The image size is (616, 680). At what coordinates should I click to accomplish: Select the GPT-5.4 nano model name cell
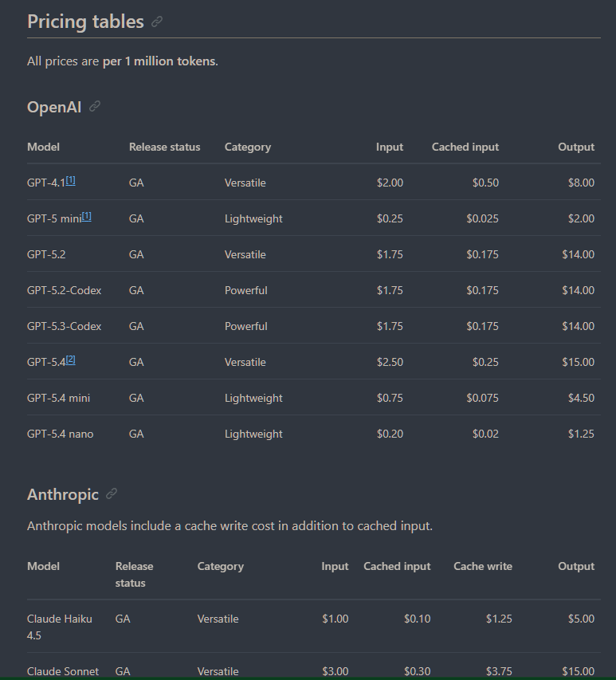click(x=61, y=434)
